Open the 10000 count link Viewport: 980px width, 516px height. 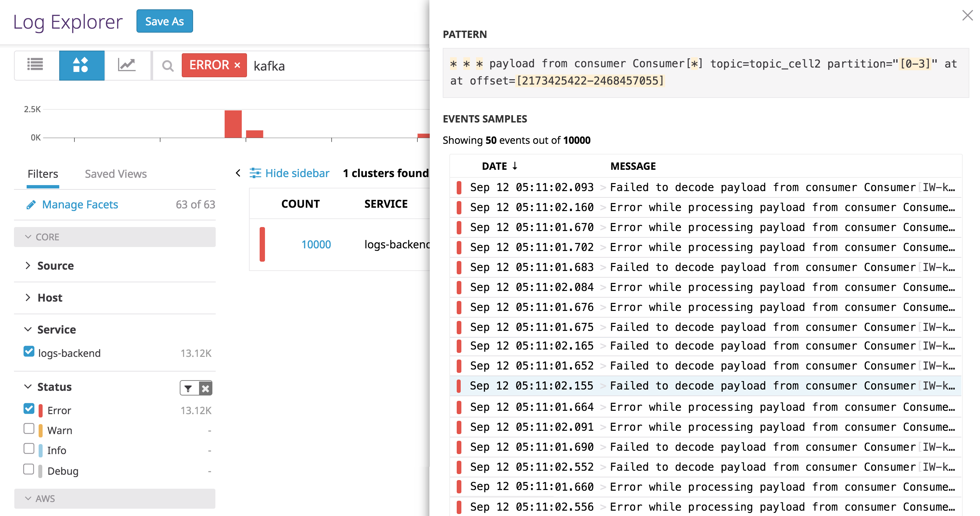click(x=316, y=244)
